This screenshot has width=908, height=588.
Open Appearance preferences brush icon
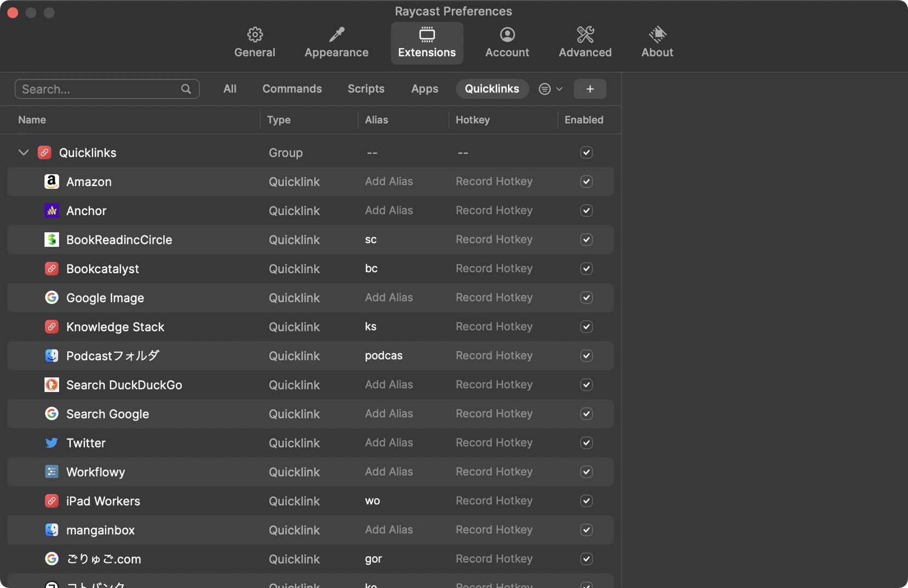coord(336,35)
